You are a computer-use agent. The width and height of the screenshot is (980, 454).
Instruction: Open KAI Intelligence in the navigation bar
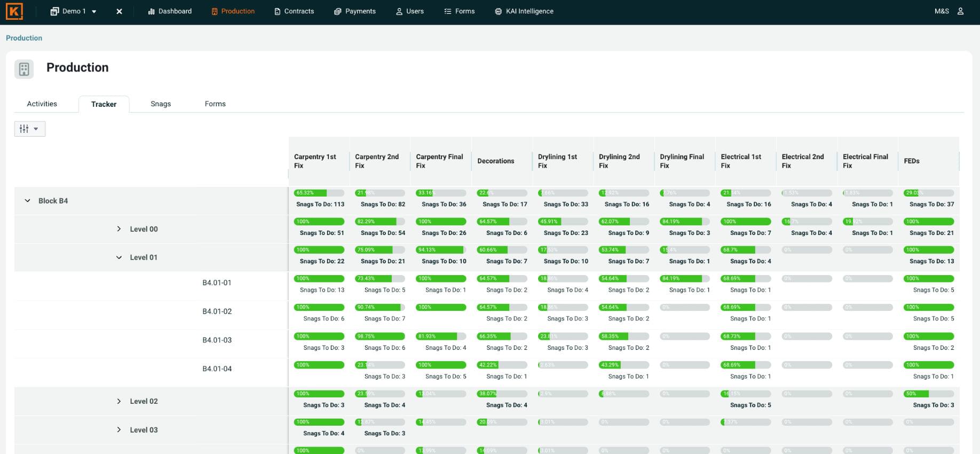[x=524, y=11]
